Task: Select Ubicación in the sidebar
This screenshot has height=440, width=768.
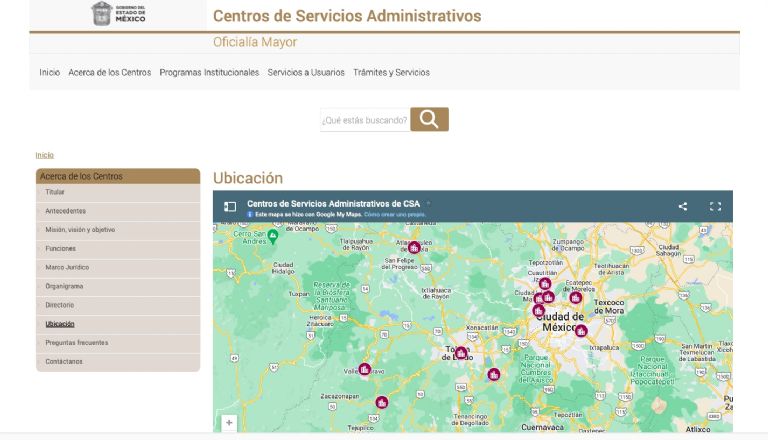Action: 118,324
